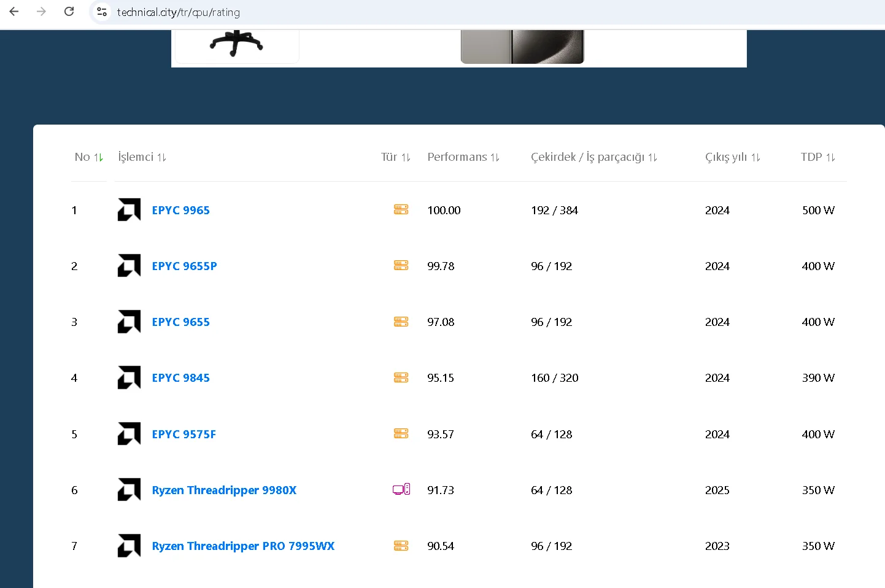Click server type icon in EPYC 9655 row
This screenshot has width=885, height=588.
401,322
